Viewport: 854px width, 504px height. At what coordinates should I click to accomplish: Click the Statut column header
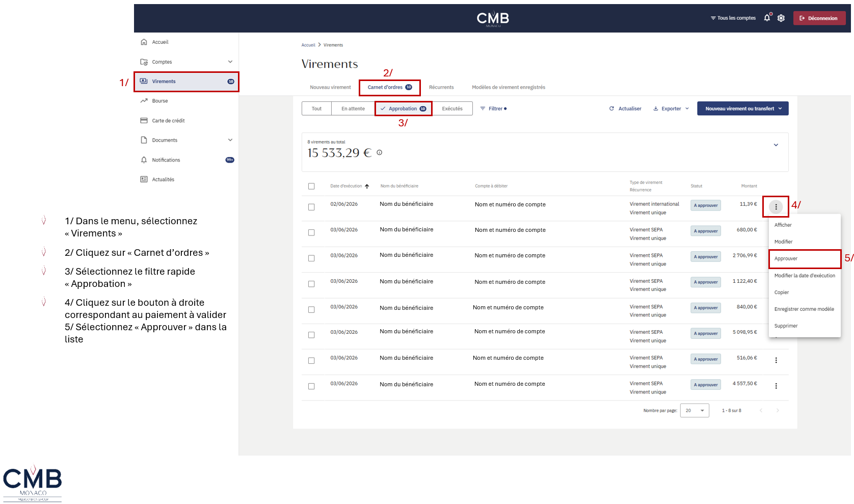pyautogui.click(x=697, y=186)
